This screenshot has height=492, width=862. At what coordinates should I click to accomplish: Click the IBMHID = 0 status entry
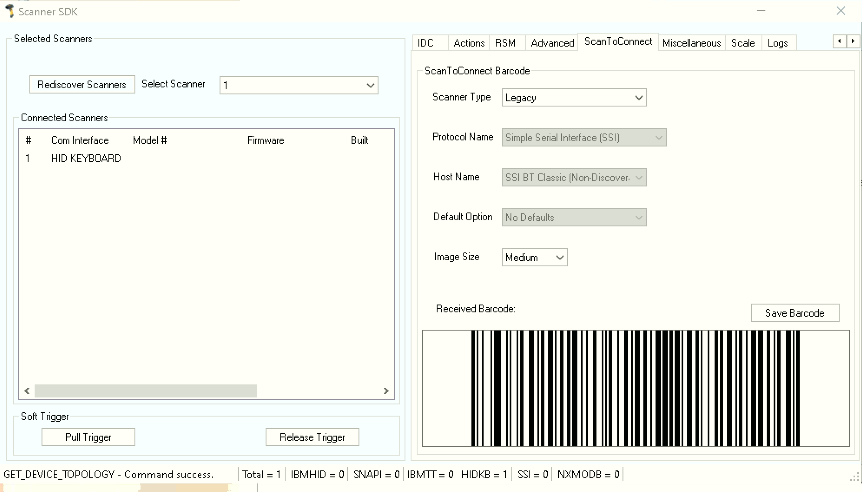click(x=318, y=474)
